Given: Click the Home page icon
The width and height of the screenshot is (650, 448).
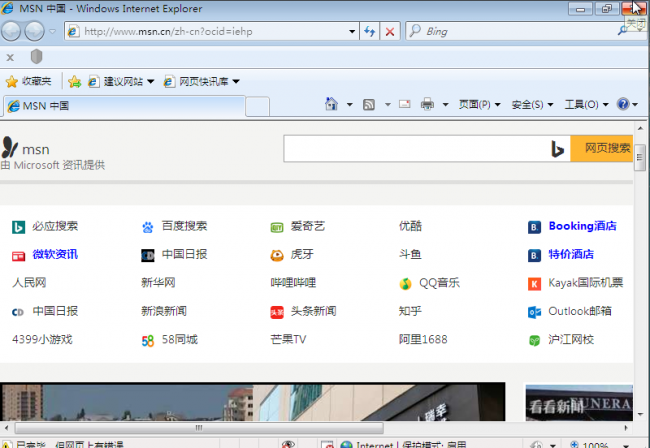Looking at the screenshot, I should (331, 104).
